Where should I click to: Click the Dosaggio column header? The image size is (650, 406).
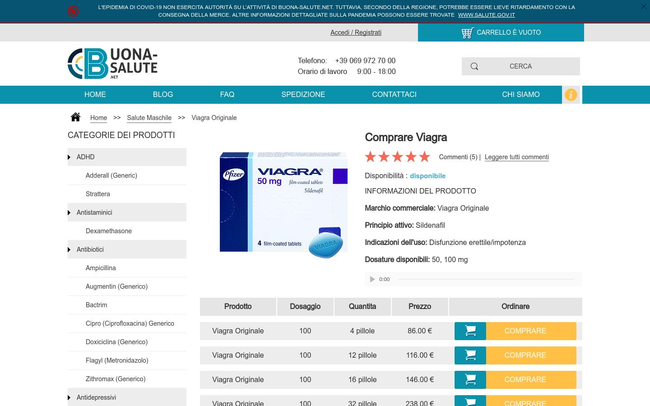click(305, 306)
